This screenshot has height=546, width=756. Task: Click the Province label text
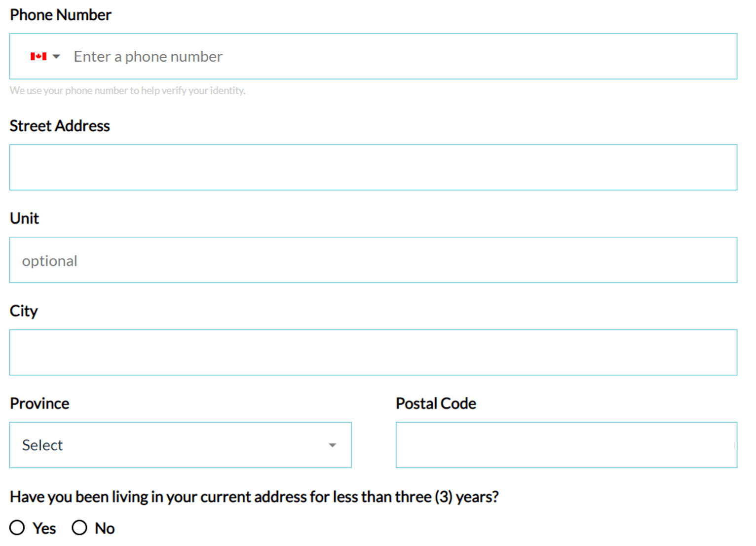coord(39,403)
